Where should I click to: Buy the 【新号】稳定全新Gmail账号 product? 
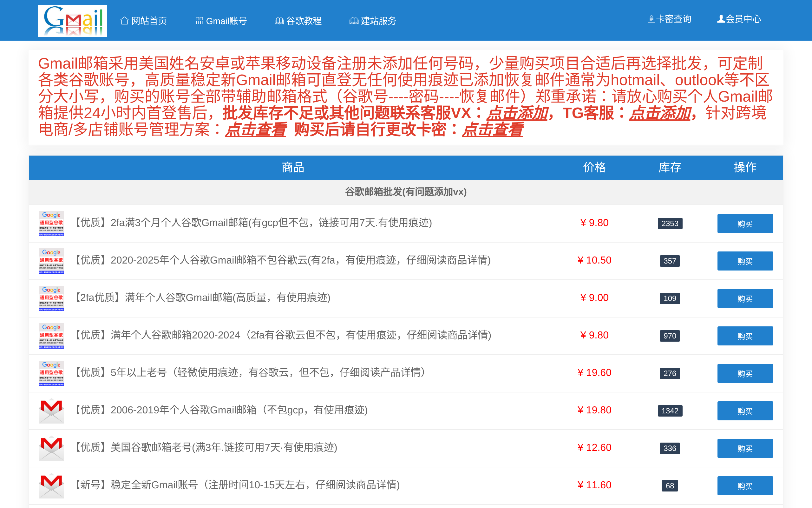[x=745, y=485]
